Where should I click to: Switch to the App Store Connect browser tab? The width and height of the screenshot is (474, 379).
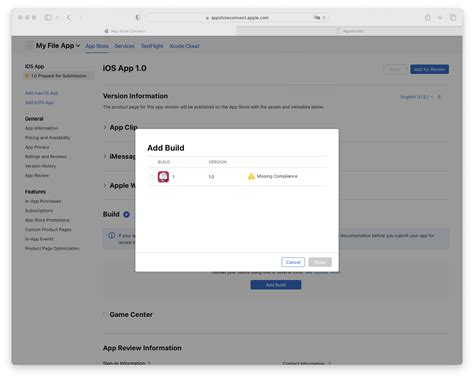(x=124, y=31)
